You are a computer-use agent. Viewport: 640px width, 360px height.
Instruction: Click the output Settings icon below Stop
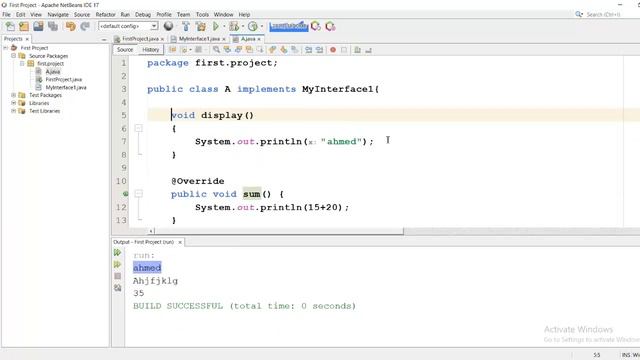point(118,288)
